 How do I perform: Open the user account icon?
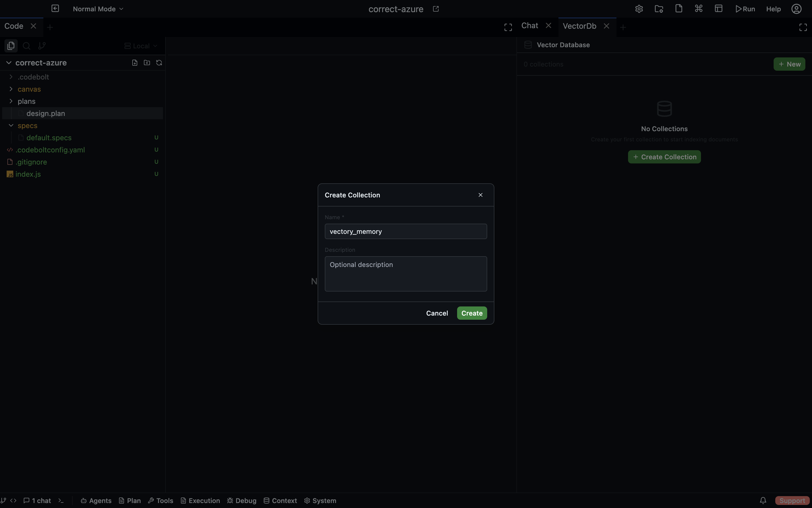pos(796,9)
